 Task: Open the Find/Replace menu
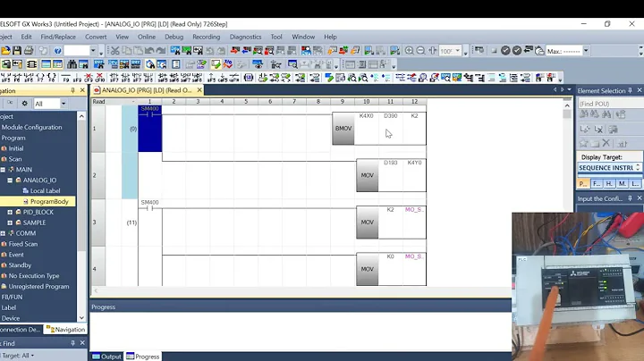coord(58,37)
